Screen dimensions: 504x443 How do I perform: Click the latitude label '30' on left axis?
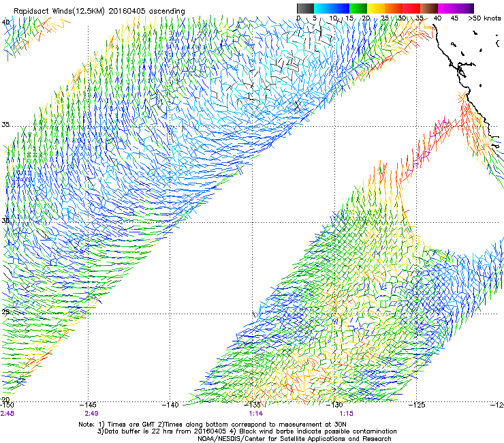(5, 220)
